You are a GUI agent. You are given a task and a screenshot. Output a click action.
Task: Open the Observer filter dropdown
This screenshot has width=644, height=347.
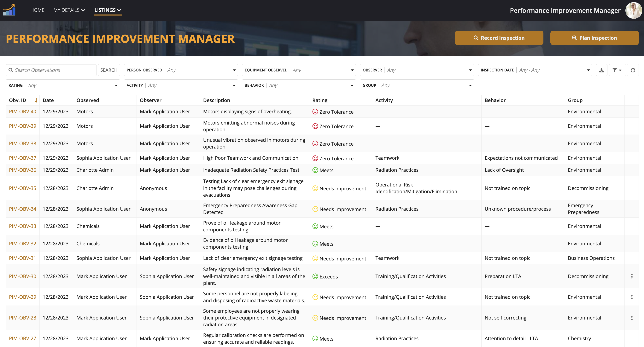pos(417,70)
